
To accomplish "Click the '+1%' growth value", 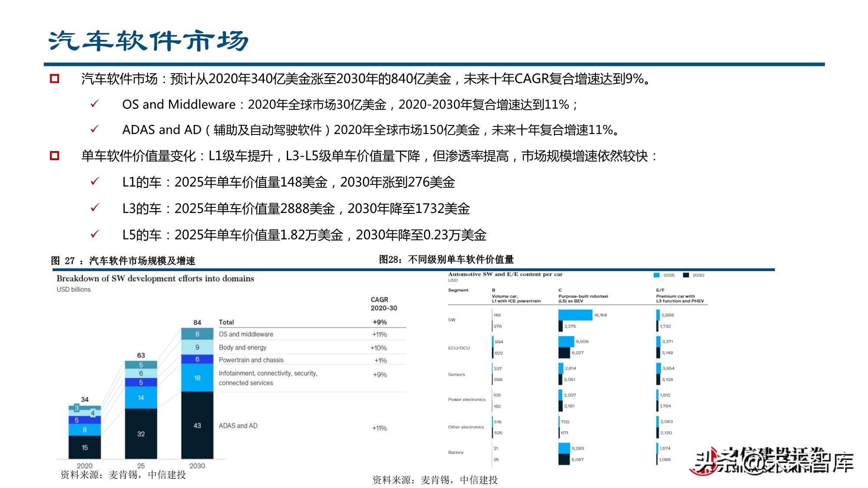I will (x=381, y=360).
